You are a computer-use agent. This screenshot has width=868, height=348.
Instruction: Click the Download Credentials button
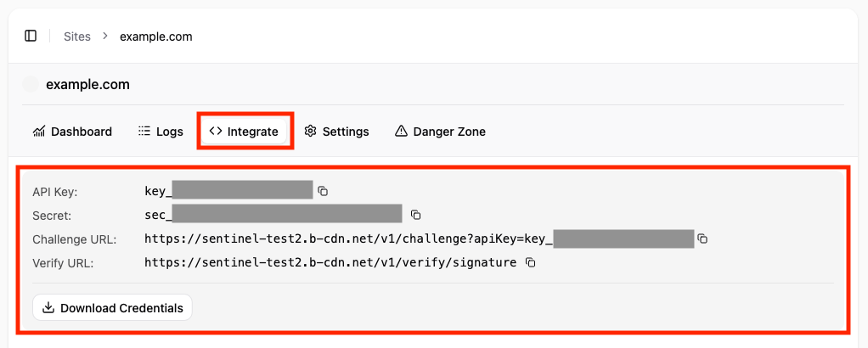tap(112, 307)
